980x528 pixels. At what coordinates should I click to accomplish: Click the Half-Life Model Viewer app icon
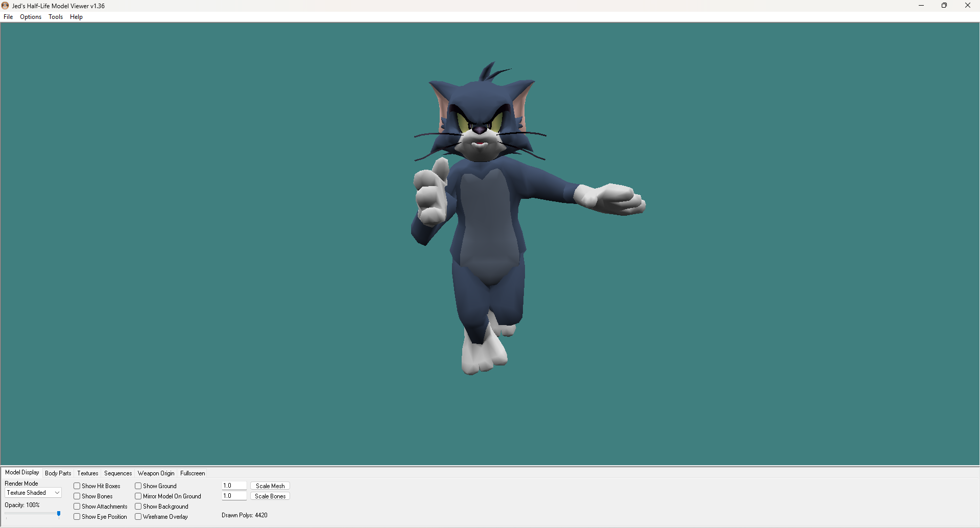coord(5,6)
